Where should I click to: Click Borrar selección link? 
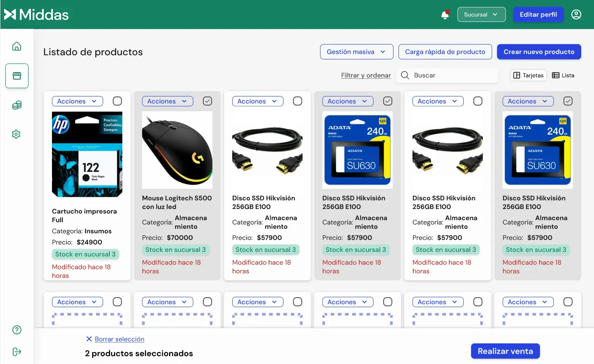click(119, 339)
